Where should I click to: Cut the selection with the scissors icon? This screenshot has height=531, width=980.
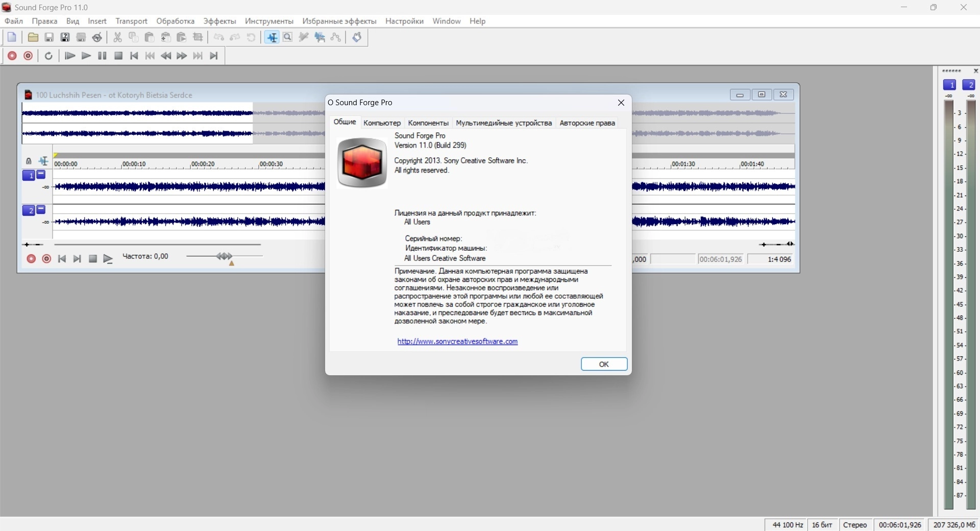(118, 37)
